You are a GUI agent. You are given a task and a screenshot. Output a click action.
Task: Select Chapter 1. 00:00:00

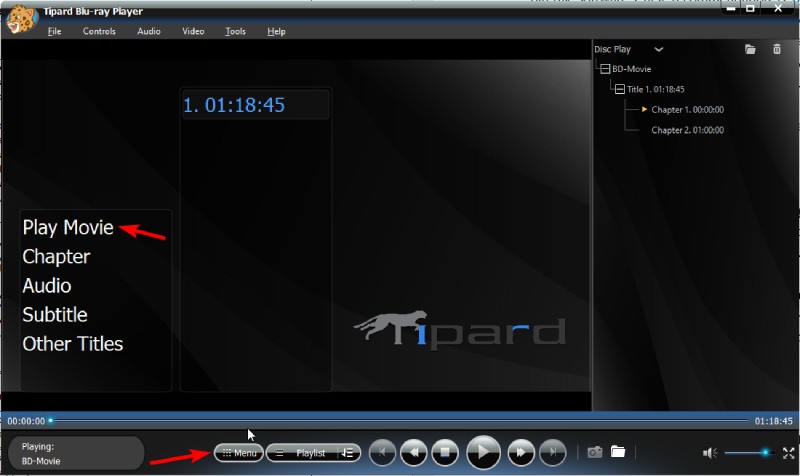tap(687, 110)
